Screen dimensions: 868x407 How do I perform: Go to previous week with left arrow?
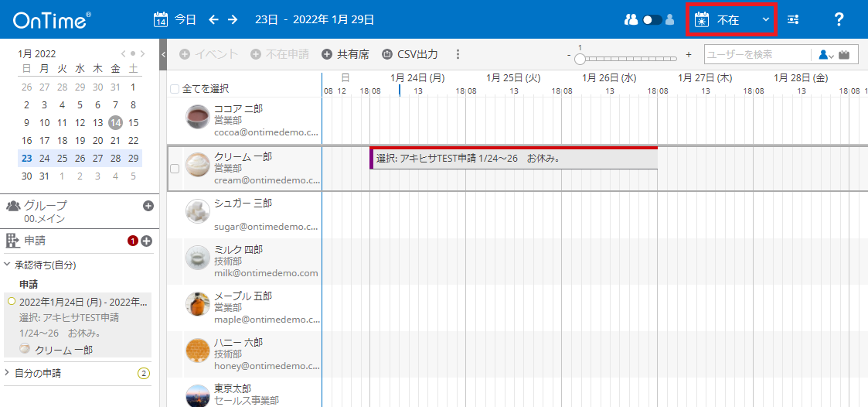coord(213,19)
